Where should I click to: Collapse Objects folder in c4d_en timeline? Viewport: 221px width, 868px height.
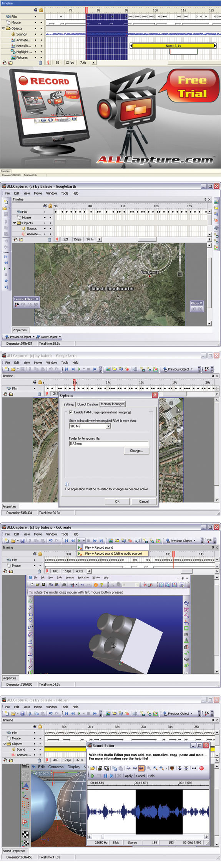pos(4,744)
